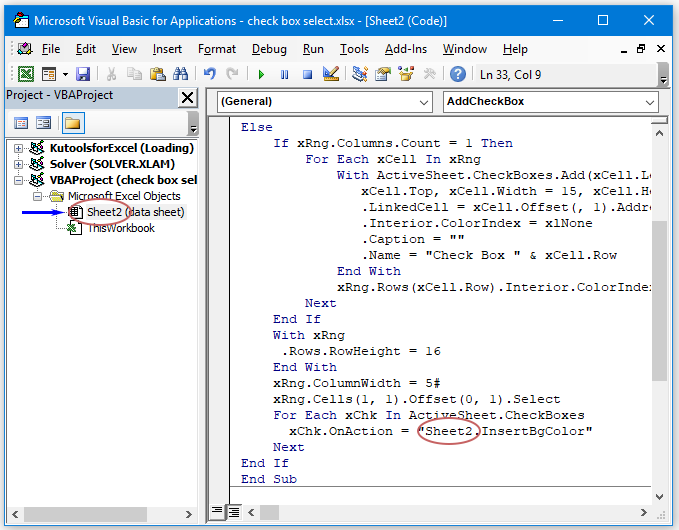Screen dimensions: 679x530
Task: Click the Reset (stop) square icon
Action: point(308,74)
